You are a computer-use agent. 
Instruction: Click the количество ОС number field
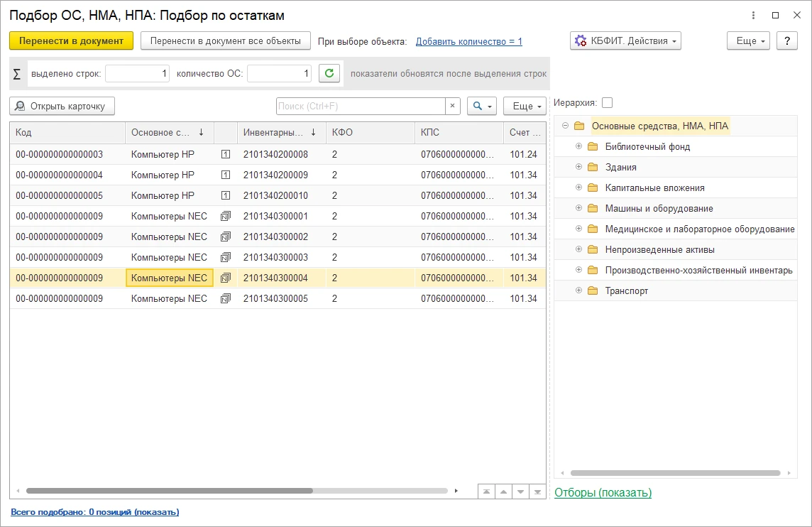click(x=279, y=74)
